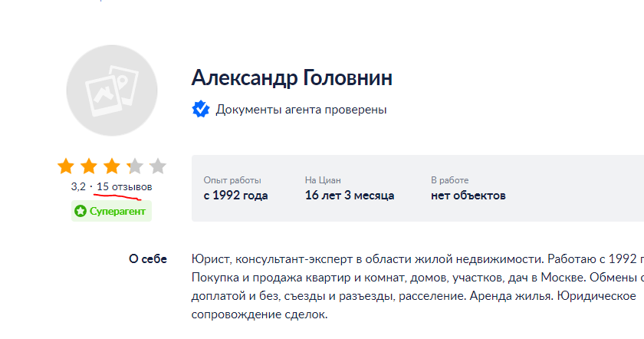Click the green Суперагент star icon
This screenshot has width=644, height=339.
coord(80,211)
